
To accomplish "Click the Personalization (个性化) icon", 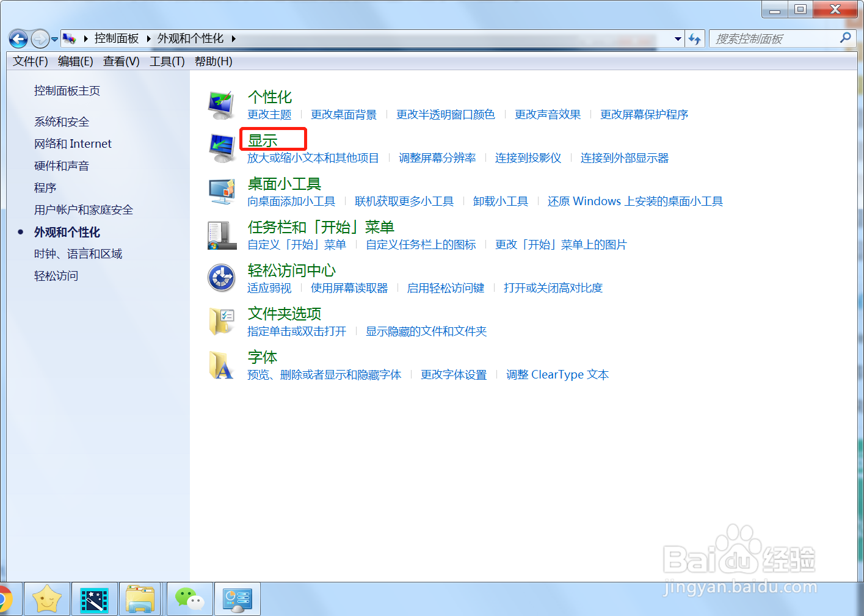I will click(221, 103).
